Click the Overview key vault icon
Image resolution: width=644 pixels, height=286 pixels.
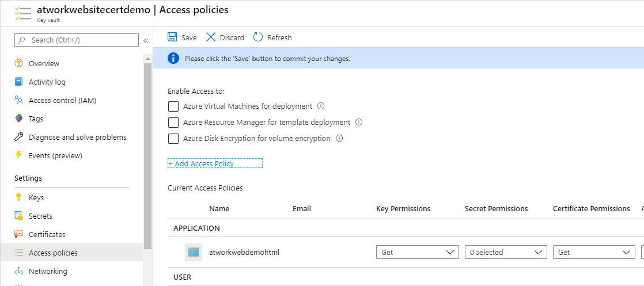coord(18,63)
